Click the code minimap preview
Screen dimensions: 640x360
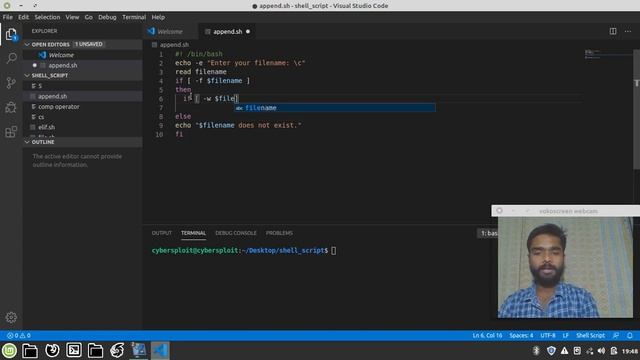pyautogui.click(x=608, y=55)
